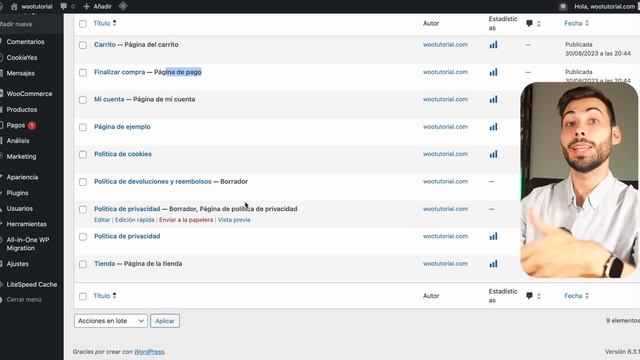Open the Tienda page title link
This screenshot has width=640, height=360.
point(104,264)
